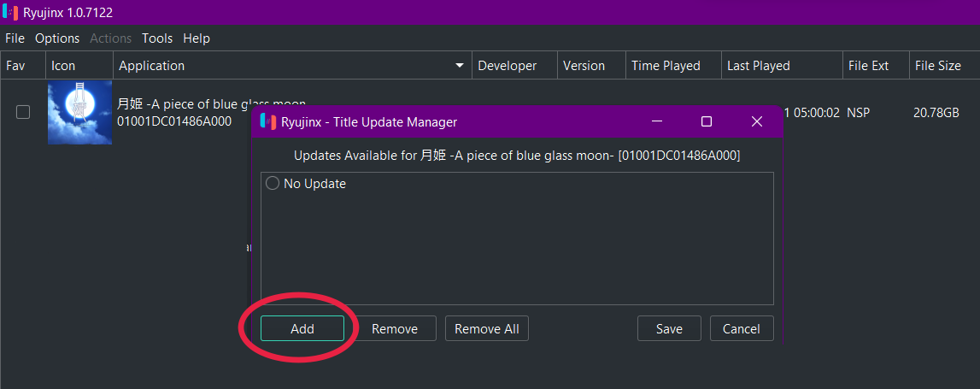Sort by the Application column arrow
The width and height of the screenshot is (980, 389).
[x=460, y=66]
